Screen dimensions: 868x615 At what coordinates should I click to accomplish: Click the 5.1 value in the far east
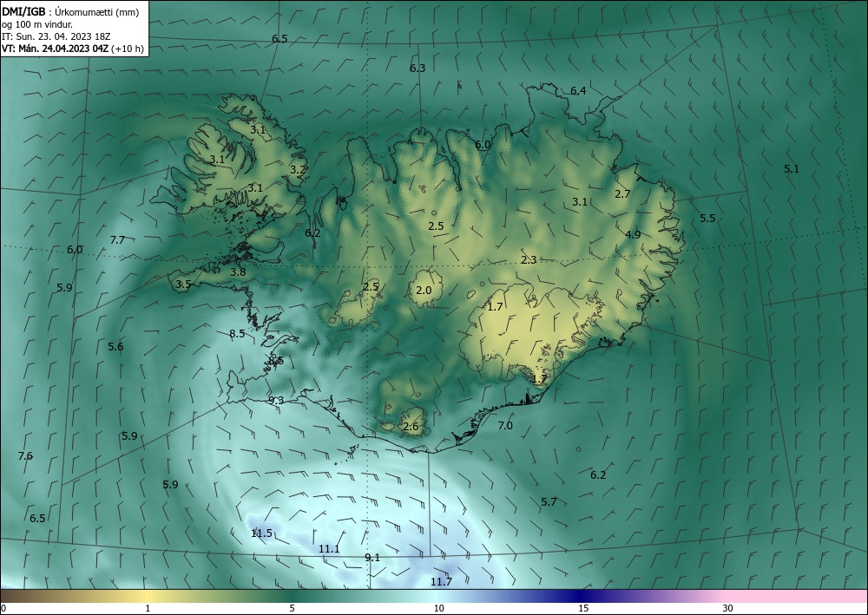(792, 169)
